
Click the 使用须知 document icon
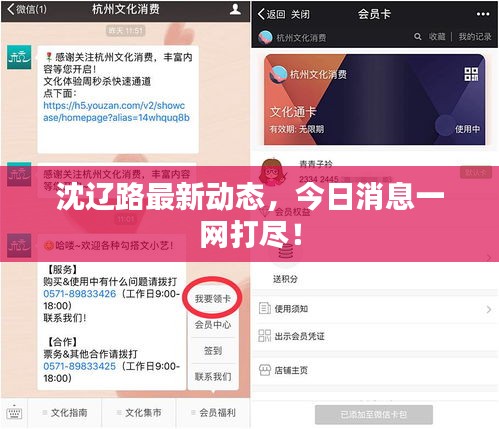pos(265,309)
